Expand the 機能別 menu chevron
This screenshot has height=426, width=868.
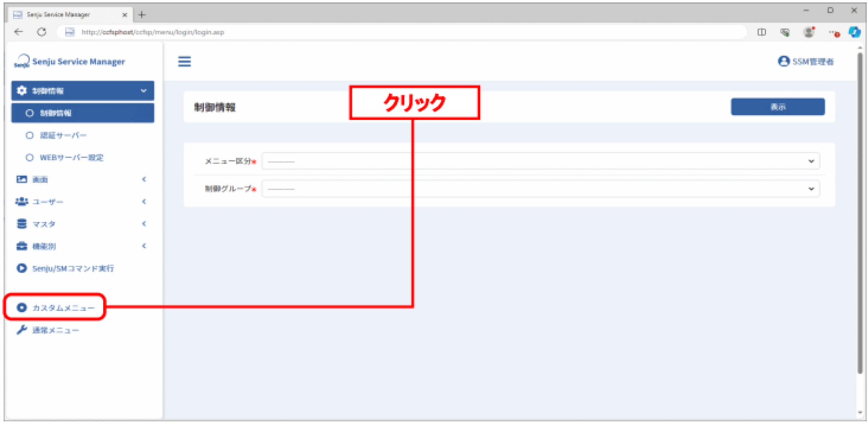click(144, 246)
